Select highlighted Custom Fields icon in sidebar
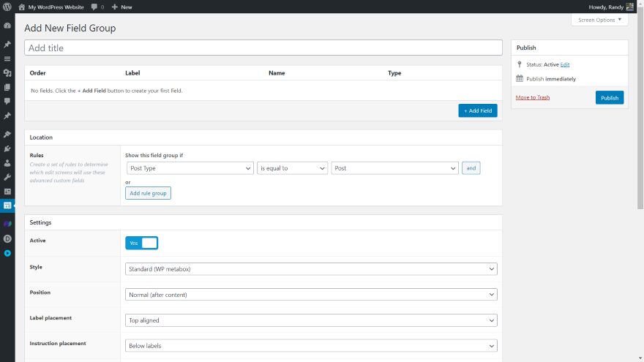 tap(7, 205)
